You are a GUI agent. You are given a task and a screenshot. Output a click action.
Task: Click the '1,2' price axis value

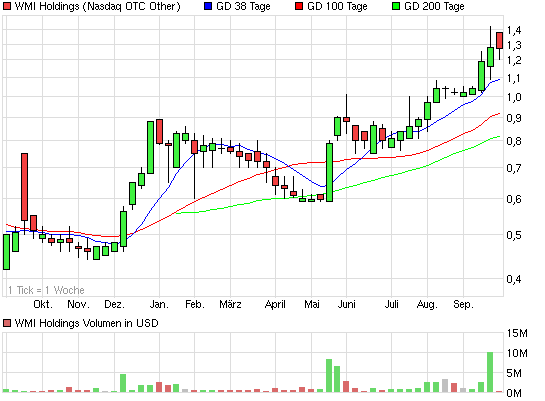pyautogui.click(x=514, y=60)
